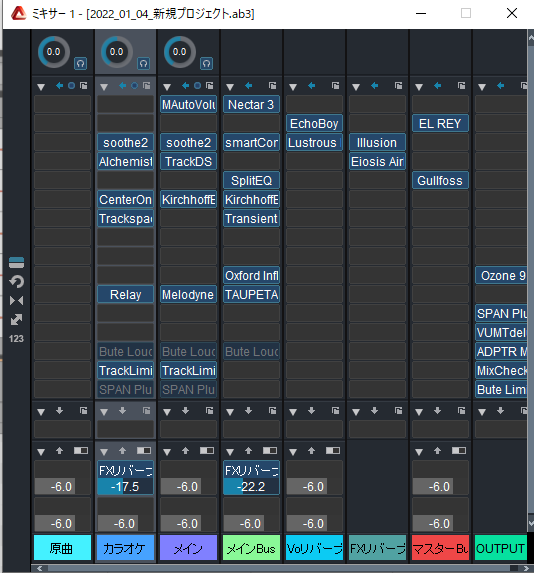Click blue insert arrow icon on マスターBus track
Screen dimensions: 534x573
point(438,86)
